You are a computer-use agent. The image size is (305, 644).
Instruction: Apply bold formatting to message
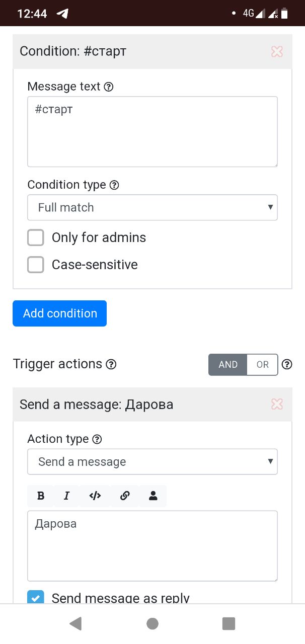(x=41, y=496)
